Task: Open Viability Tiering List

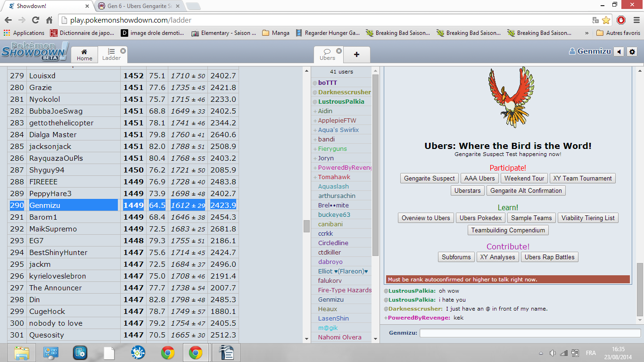Action: tap(588, 218)
